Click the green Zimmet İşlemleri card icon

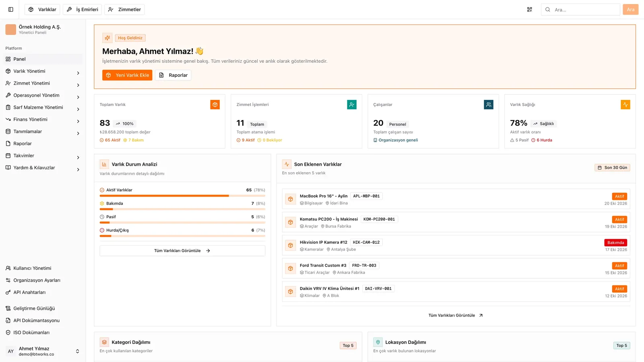[x=352, y=105]
